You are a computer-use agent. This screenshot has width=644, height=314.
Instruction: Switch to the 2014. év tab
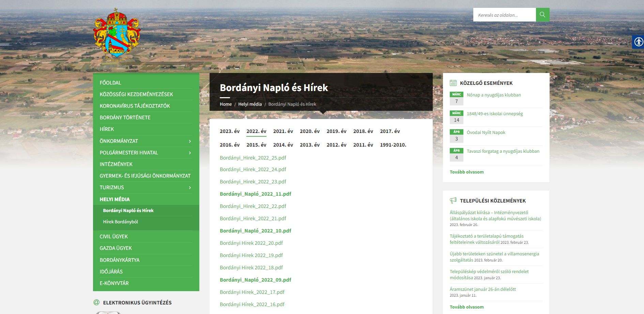[283, 145]
